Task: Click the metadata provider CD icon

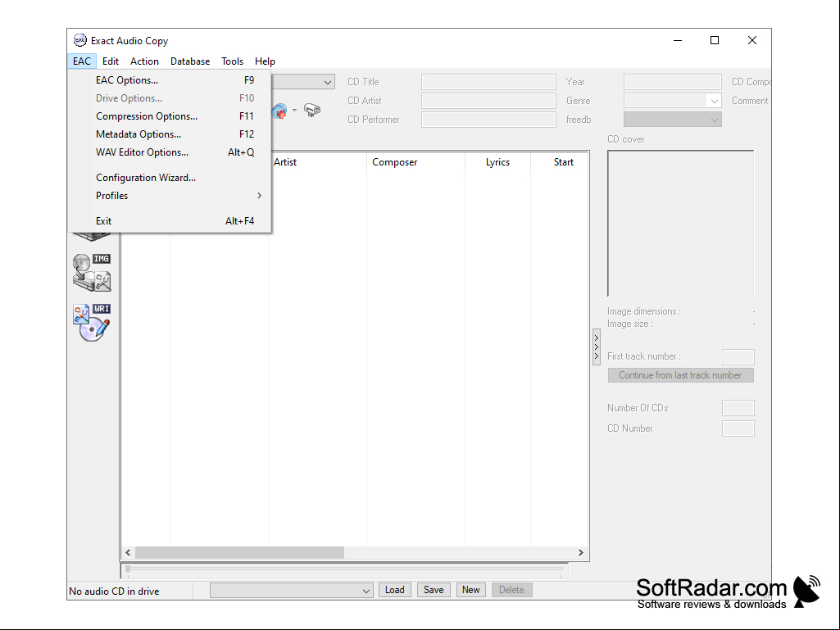Action: (279, 111)
